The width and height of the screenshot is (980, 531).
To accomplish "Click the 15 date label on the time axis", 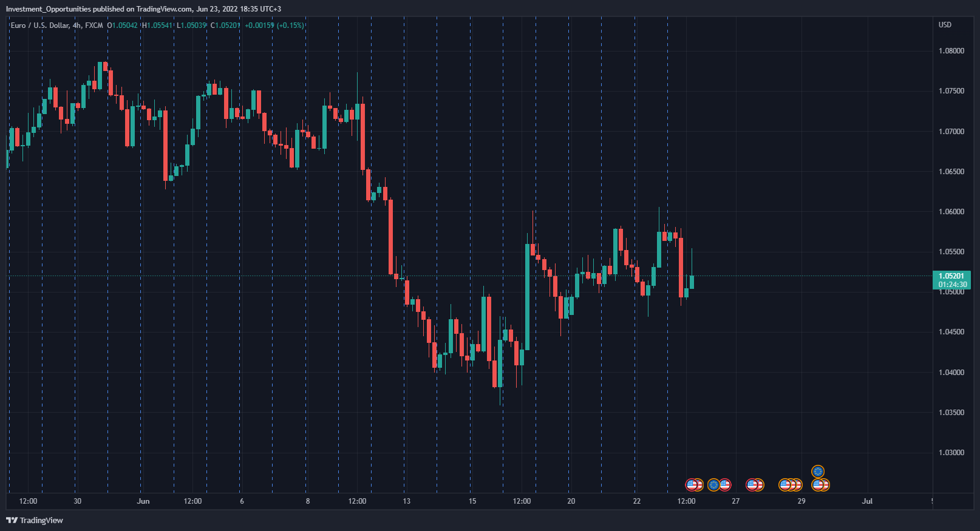I will (472, 501).
